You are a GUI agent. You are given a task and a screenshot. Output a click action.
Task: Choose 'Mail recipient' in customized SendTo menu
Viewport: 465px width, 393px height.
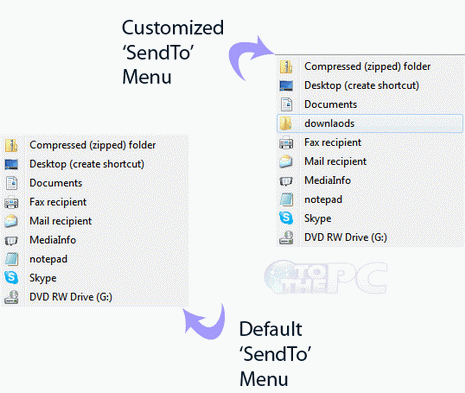[x=335, y=162]
